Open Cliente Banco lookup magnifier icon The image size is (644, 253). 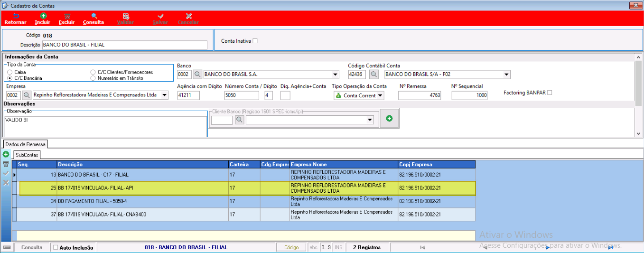coord(239,120)
